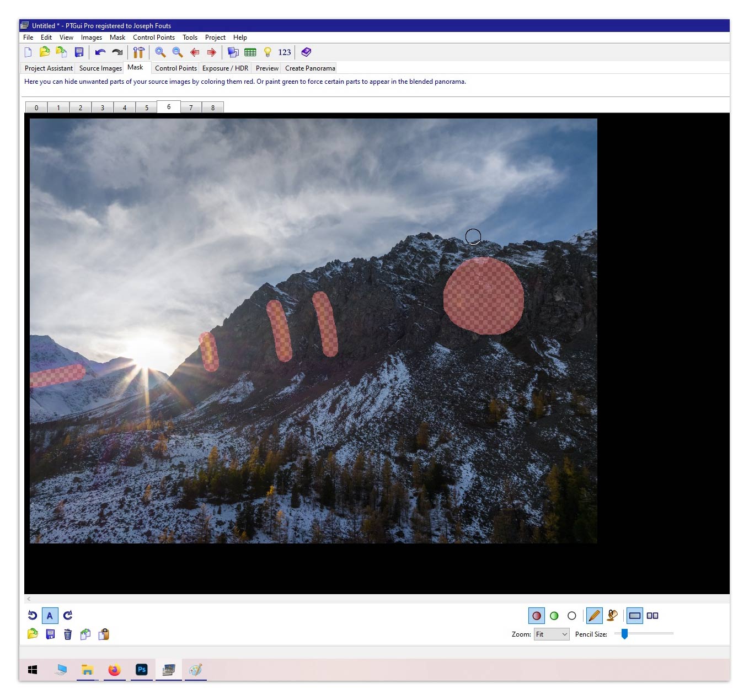Save the mask with the bottom floppy disk icon
This screenshot has height=700, width=749.
(50, 634)
